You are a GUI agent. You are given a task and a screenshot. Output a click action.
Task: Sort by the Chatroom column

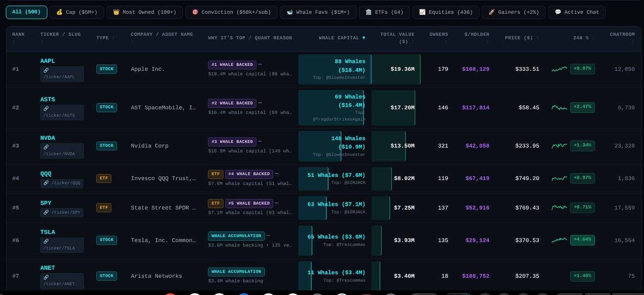tap(622, 38)
